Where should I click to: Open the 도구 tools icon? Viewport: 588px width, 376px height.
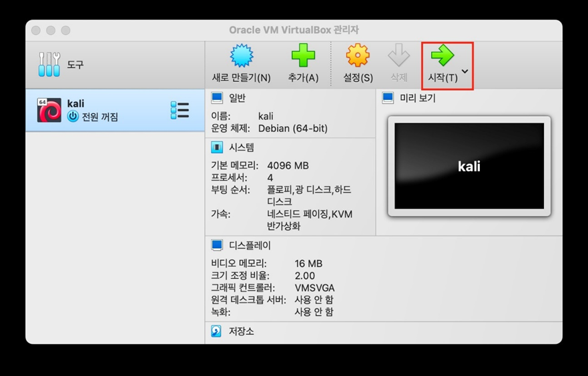(x=49, y=65)
